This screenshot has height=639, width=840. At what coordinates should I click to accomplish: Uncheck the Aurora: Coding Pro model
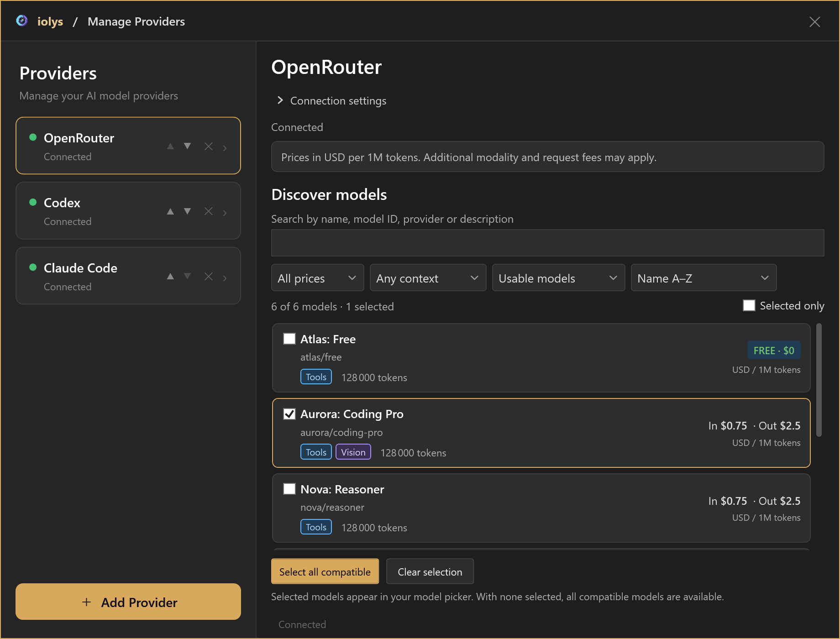[289, 414]
